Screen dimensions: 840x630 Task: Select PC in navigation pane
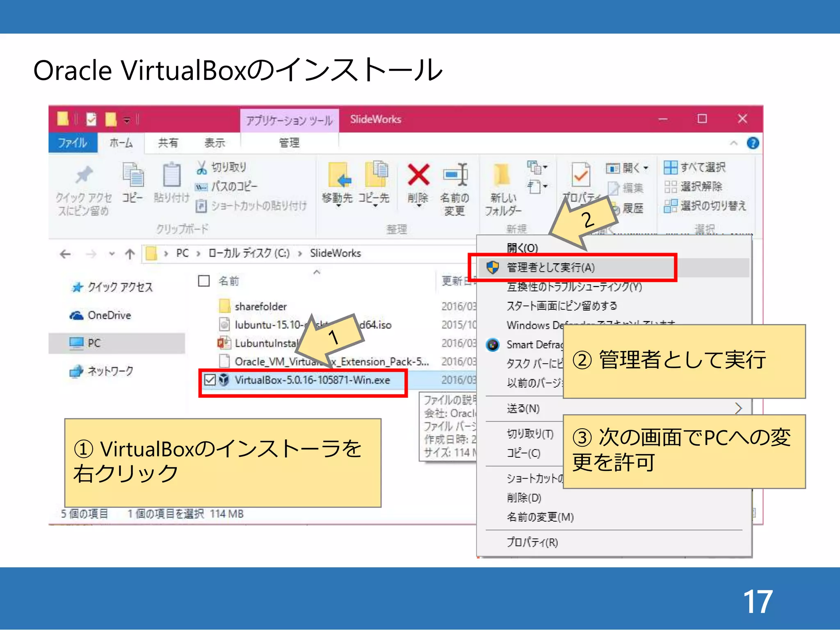coord(117,343)
